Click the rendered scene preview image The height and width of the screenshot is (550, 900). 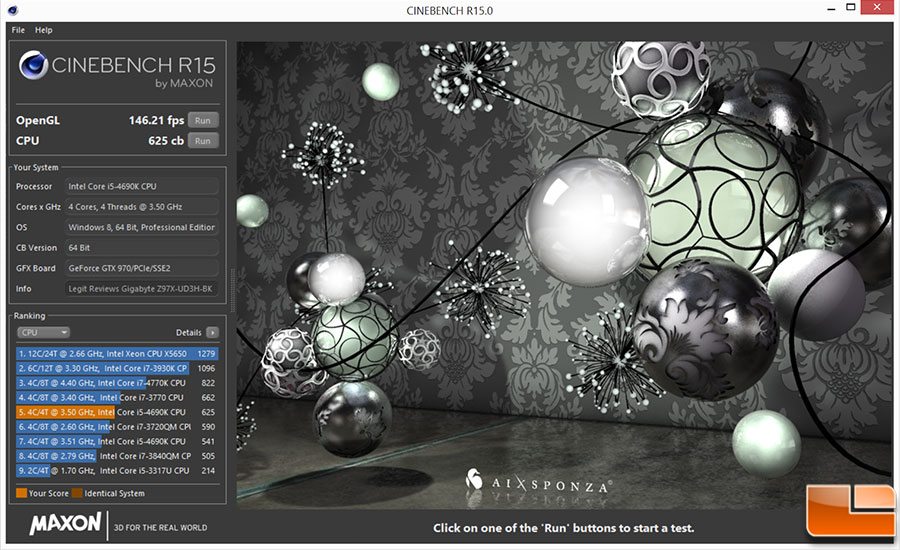(565, 274)
